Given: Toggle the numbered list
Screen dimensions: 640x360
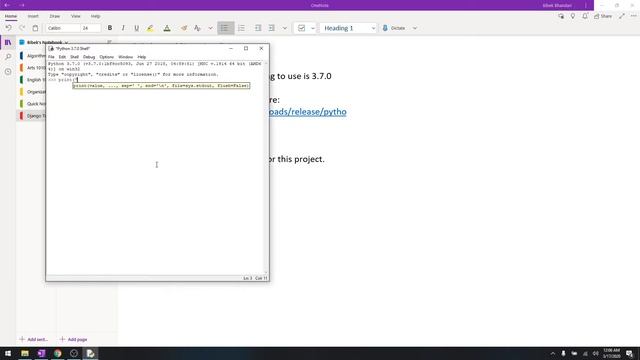Looking at the screenshot, I should (x=241, y=28).
